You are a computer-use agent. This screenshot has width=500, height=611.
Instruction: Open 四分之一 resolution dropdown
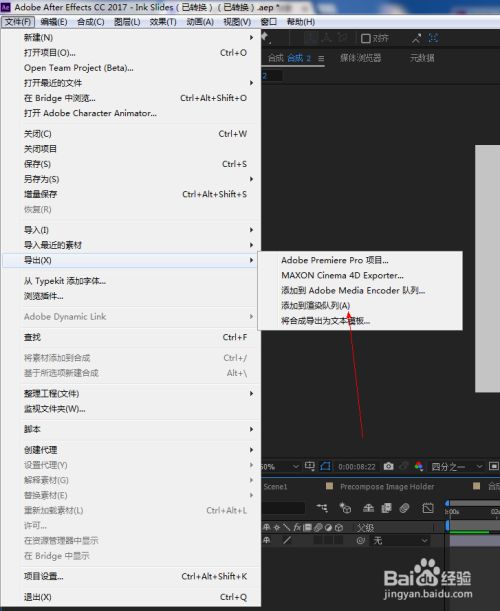[457, 467]
